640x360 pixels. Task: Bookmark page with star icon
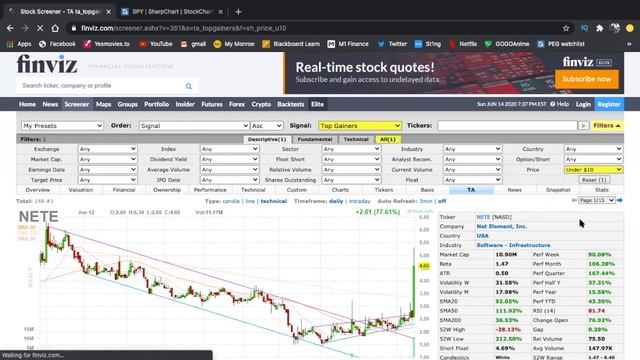point(566,28)
